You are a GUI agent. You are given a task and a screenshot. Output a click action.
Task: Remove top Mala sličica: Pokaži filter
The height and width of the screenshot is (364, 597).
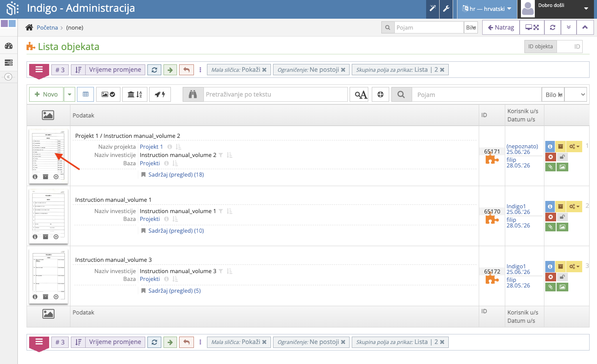[264, 70]
